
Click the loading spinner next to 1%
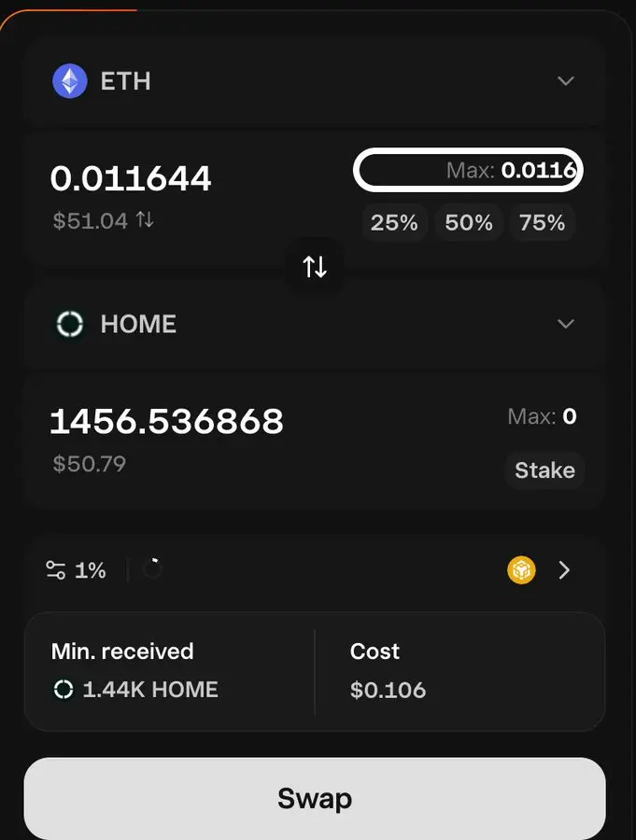(153, 569)
